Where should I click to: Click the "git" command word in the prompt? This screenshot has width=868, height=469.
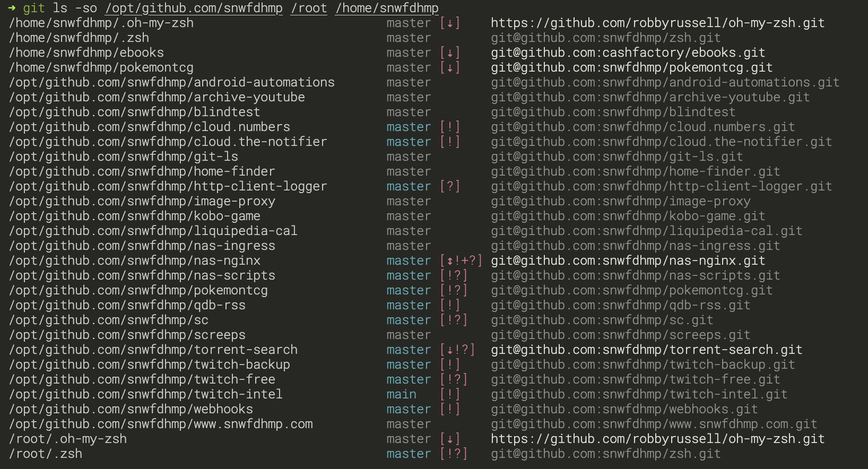point(34,8)
